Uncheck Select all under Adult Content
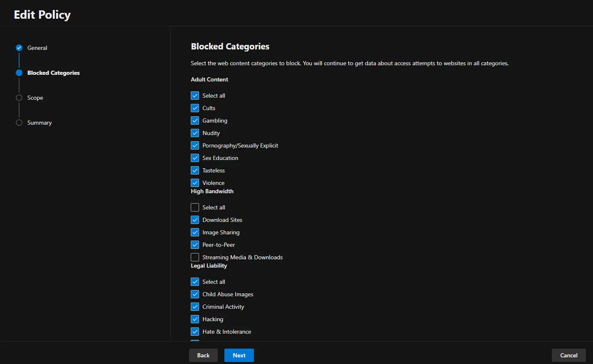 [x=194, y=95]
